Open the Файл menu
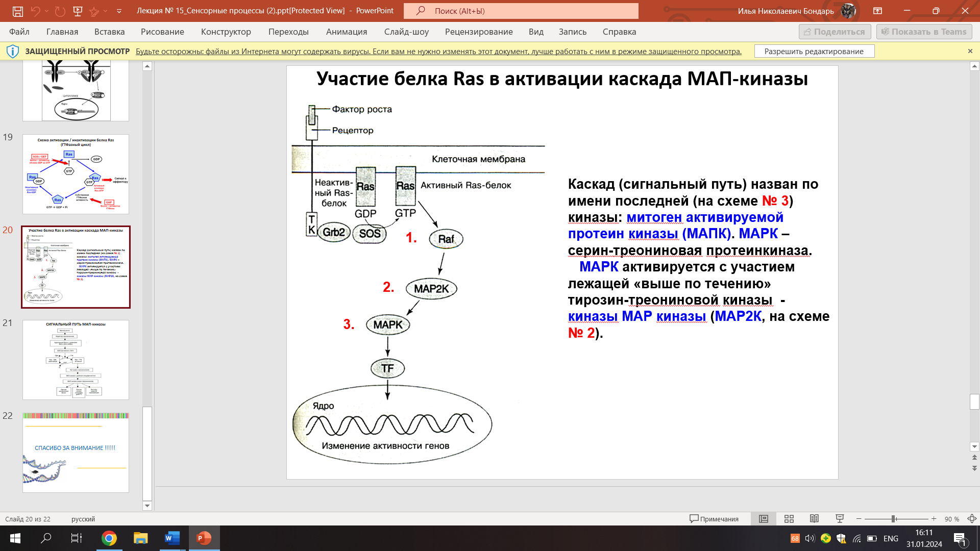 pyautogui.click(x=19, y=32)
